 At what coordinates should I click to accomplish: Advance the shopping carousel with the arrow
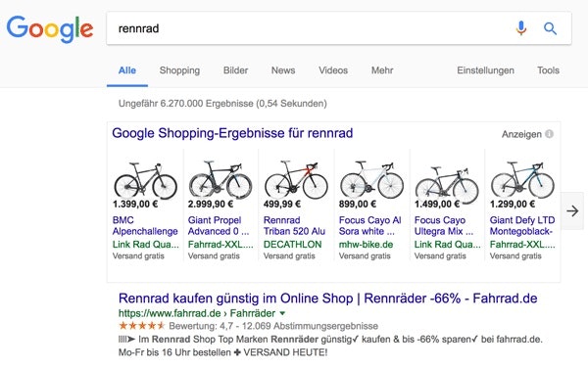coord(572,211)
